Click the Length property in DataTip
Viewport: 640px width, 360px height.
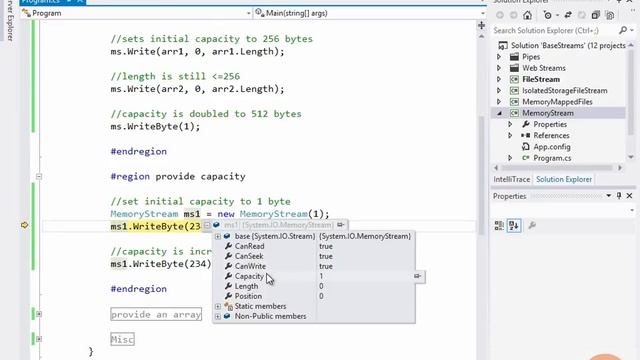coord(246,286)
